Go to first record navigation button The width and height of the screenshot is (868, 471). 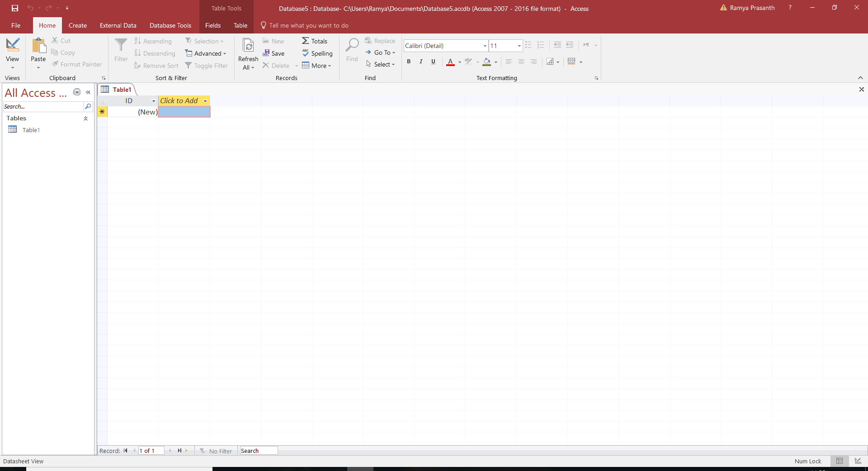[x=125, y=451]
